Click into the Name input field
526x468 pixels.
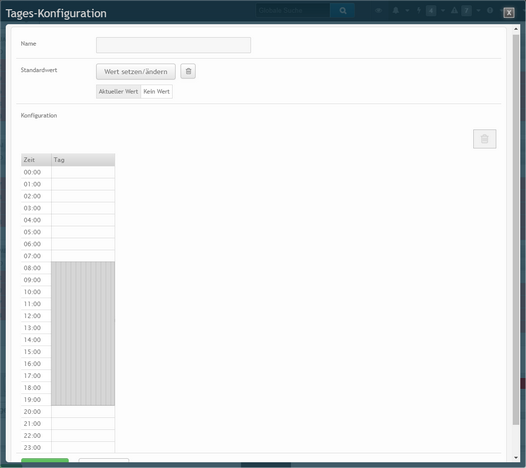[173, 45]
